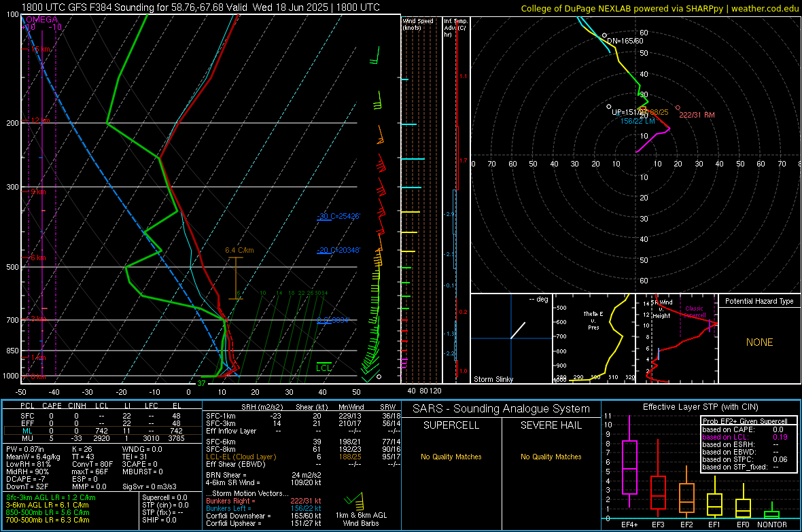Select the highlighted ML parcel row
The image size is (802, 532).
(x=101, y=431)
